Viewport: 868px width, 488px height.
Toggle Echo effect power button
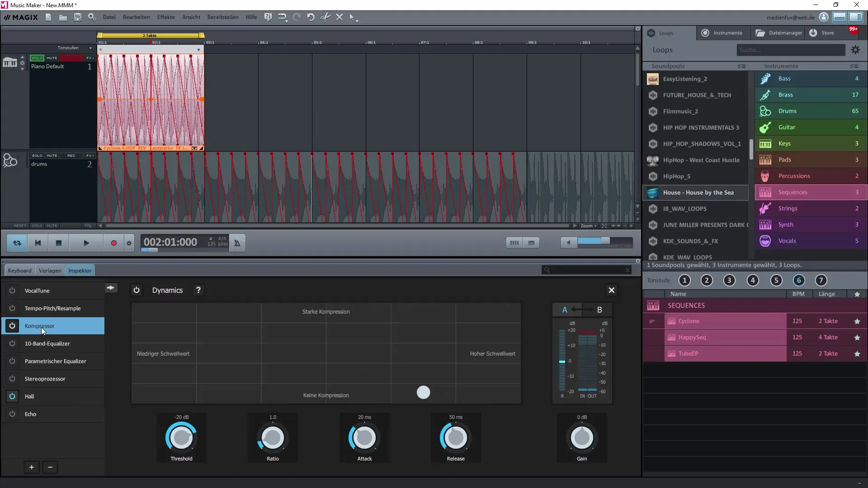tap(12, 414)
